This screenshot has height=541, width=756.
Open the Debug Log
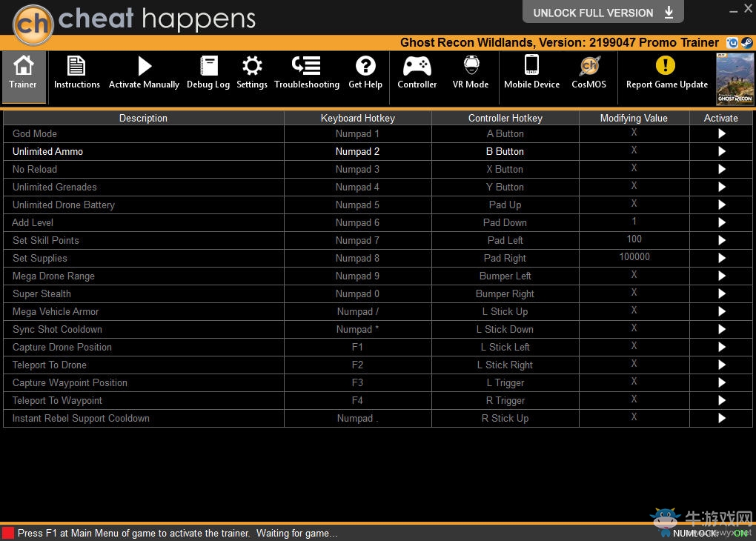coord(208,73)
